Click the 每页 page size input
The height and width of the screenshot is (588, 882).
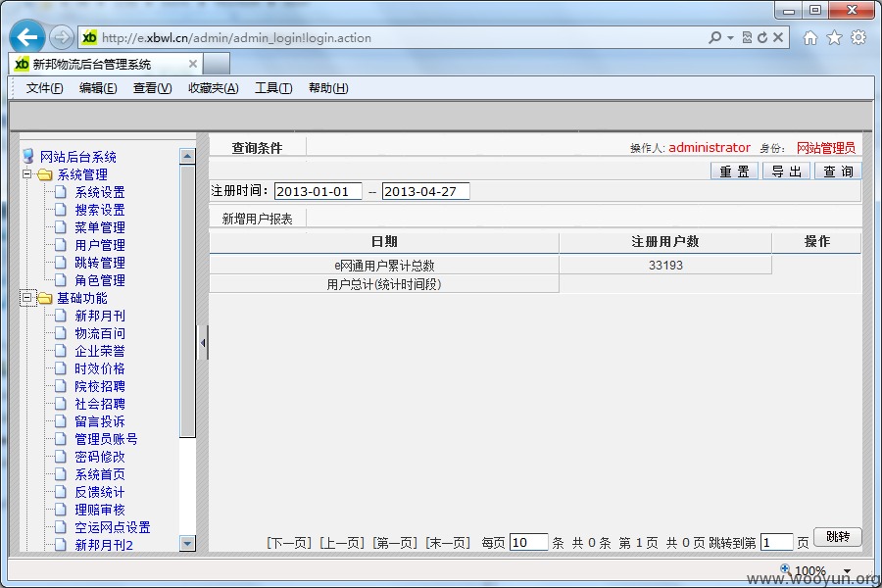click(528, 542)
